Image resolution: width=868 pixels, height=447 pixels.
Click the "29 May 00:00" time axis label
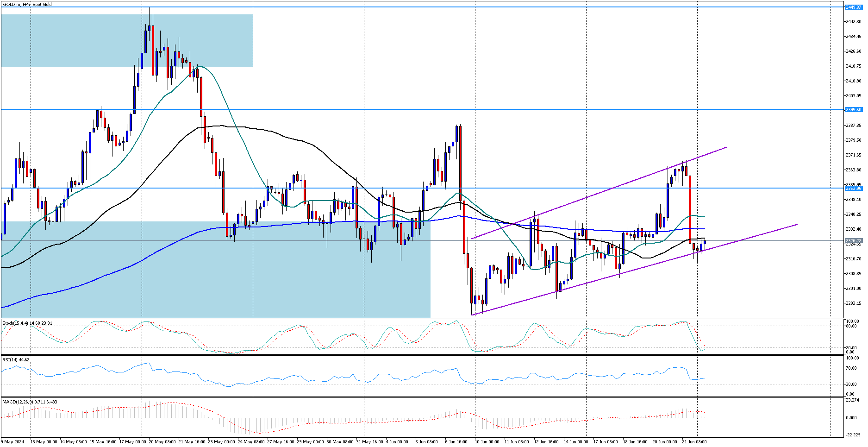tap(311, 442)
